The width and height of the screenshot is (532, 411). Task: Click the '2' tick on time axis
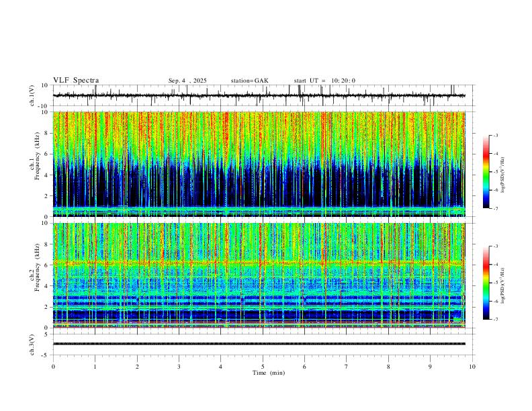click(x=137, y=367)
